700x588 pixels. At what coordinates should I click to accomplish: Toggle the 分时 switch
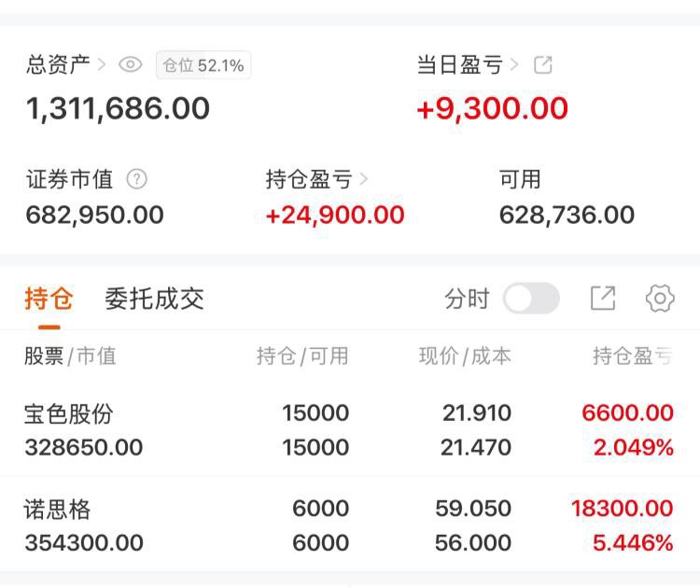tap(531, 299)
